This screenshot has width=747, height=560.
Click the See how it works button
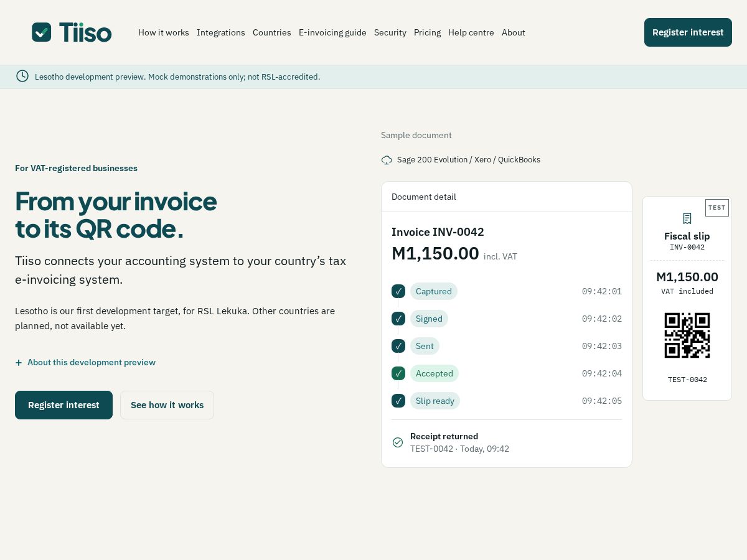coord(167,405)
